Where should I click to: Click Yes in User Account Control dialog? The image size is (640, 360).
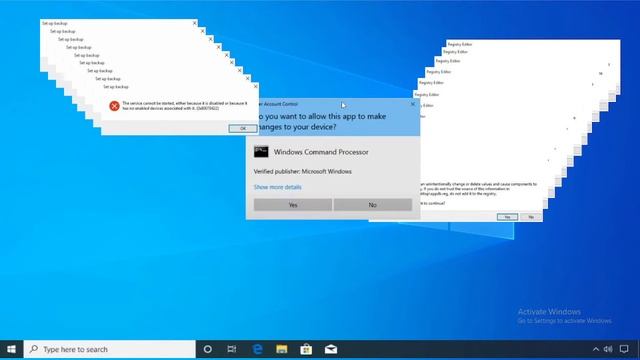click(x=293, y=205)
